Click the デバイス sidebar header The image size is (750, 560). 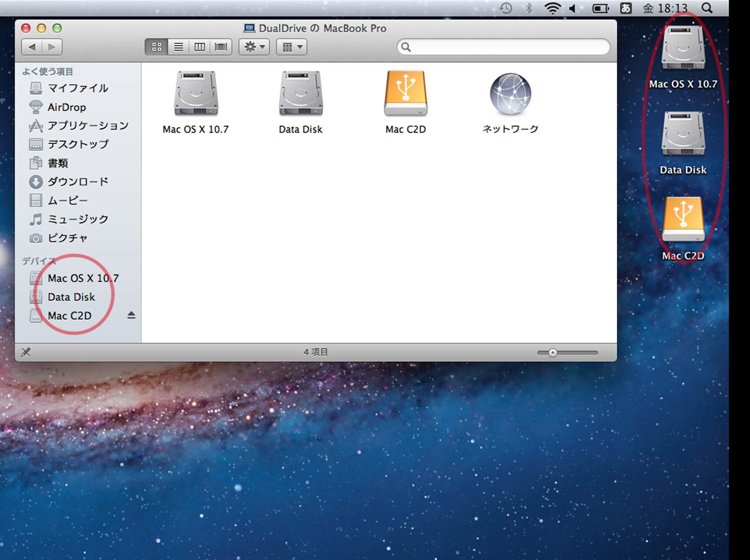point(39,261)
